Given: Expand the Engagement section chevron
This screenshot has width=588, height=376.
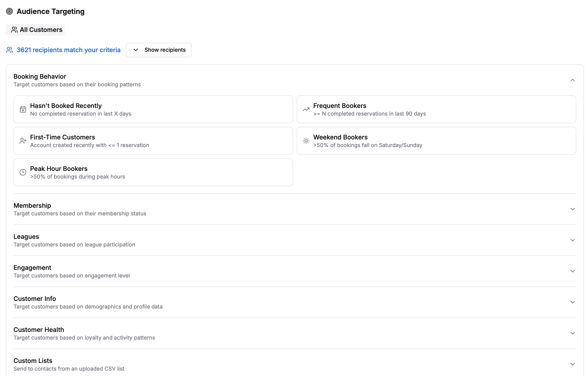Looking at the screenshot, I should point(573,271).
